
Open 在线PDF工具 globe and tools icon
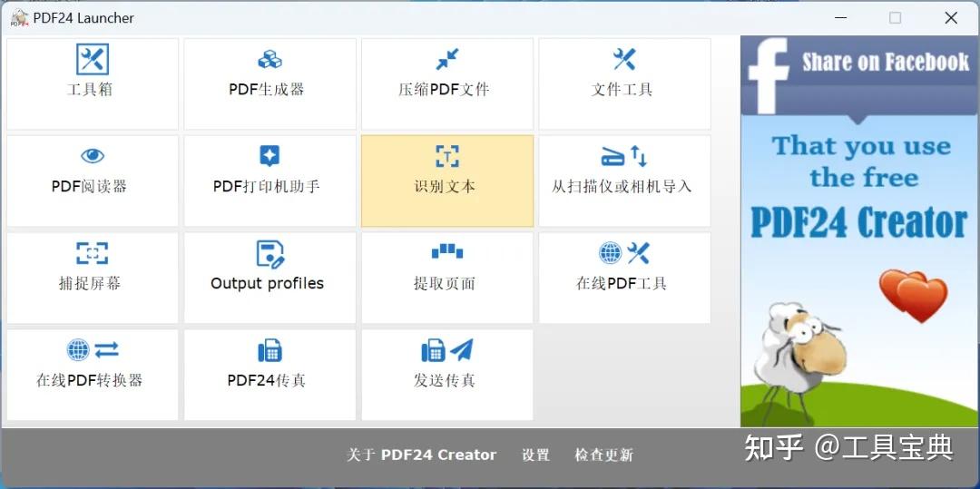[x=624, y=253]
